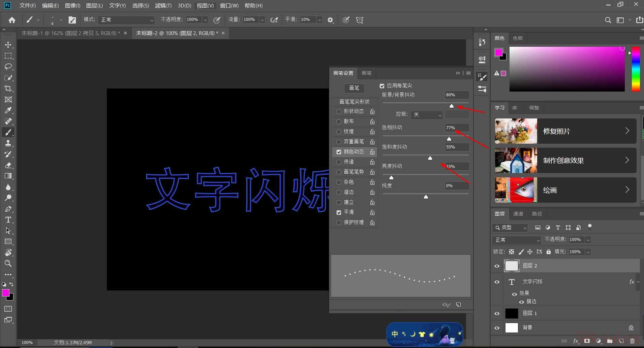
Task: Open the 控制 dropdown in brush settings
Action: [x=426, y=115]
